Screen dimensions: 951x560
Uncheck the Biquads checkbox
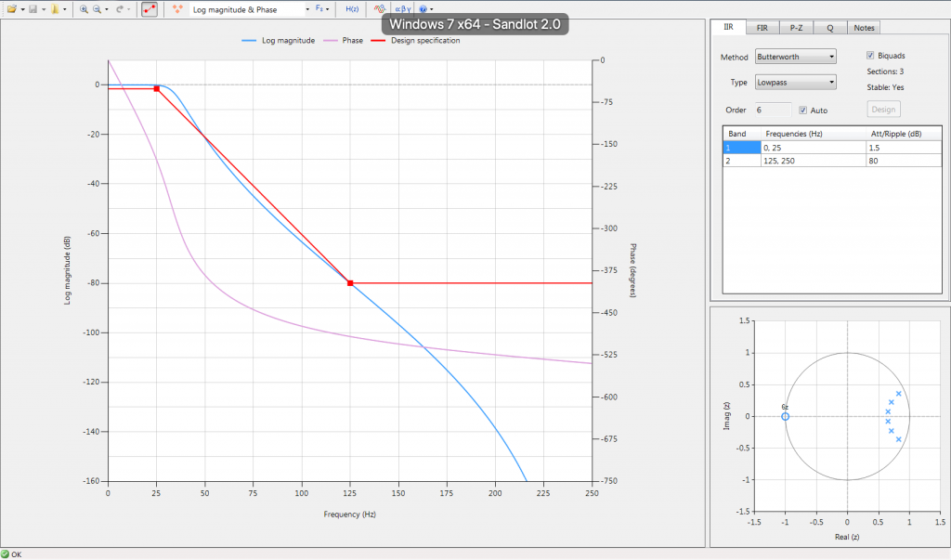(869, 56)
